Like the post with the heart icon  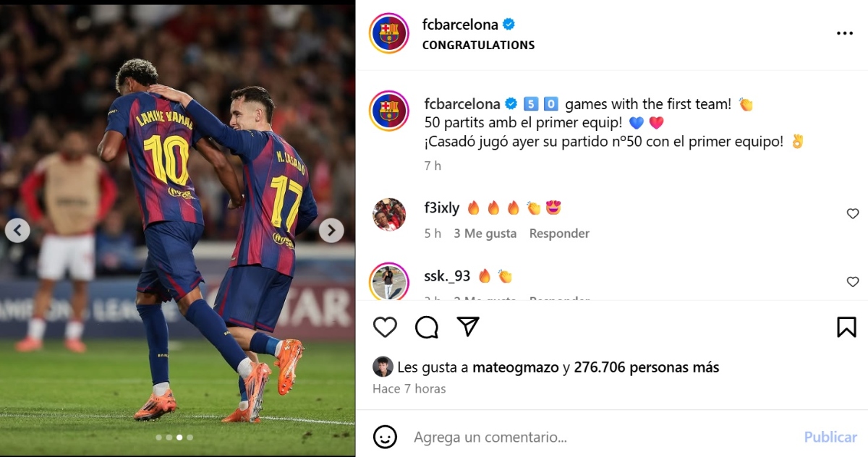[385, 328]
